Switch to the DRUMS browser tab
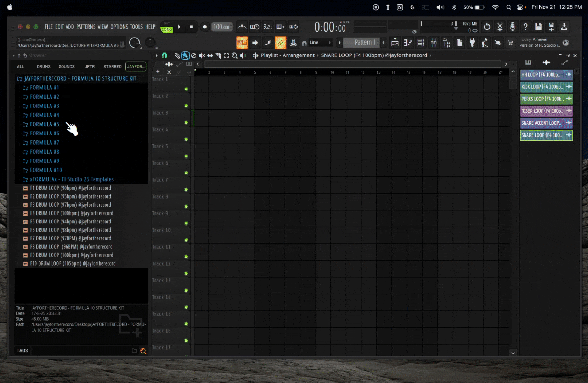588x383 pixels. click(x=44, y=67)
